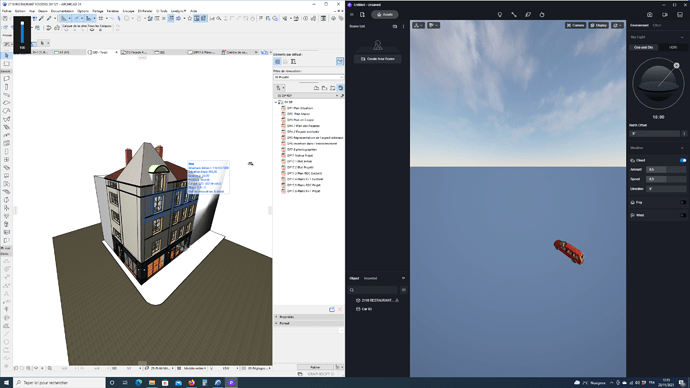Open the Windows Firefox taskbar icon

[191, 383]
